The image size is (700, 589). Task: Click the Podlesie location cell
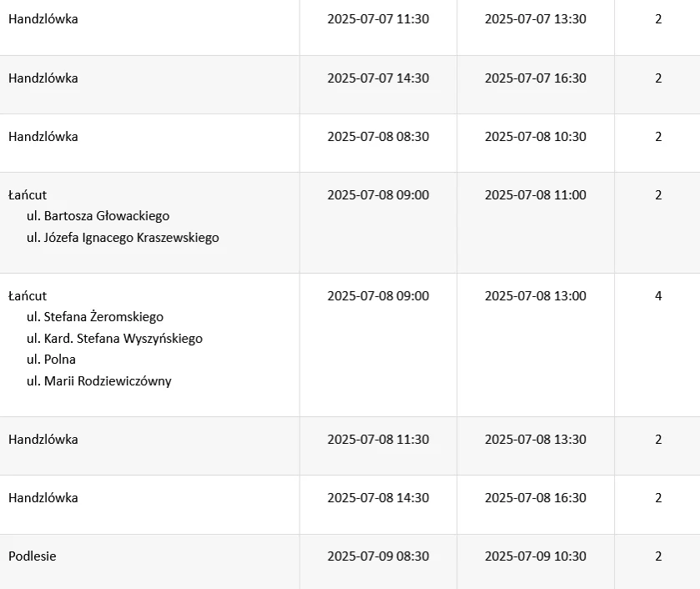(33, 556)
